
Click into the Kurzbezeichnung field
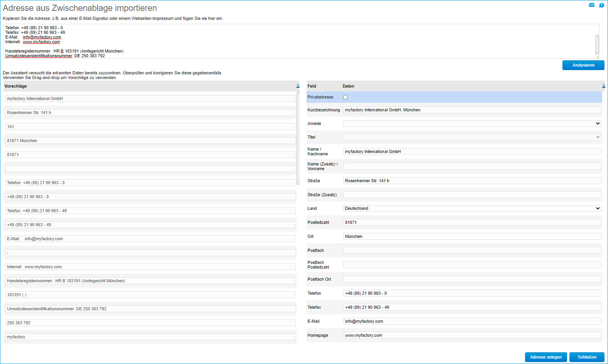pos(472,110)
